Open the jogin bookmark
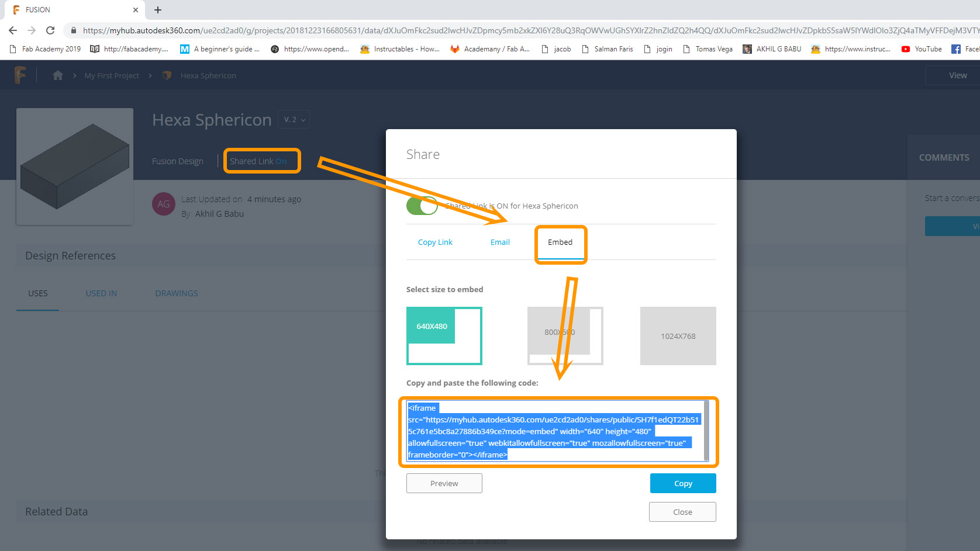The height and width of the screenshot is (551, 980). [658, 49]
